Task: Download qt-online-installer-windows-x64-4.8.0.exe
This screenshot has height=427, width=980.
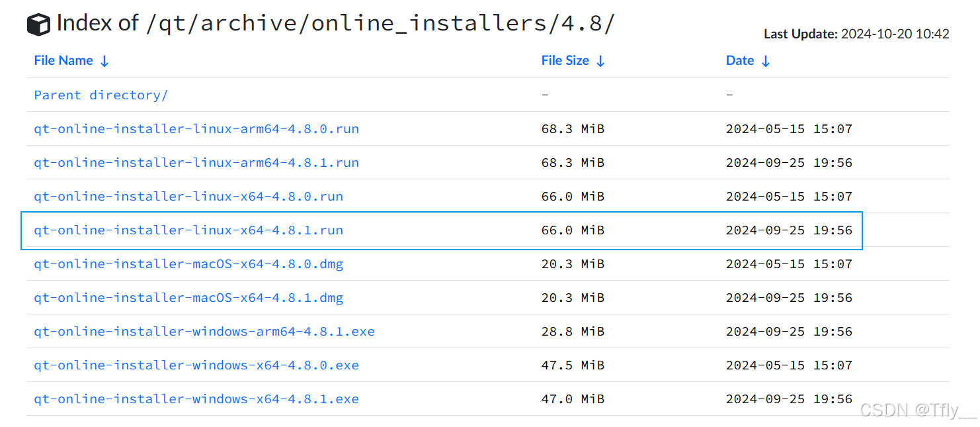Action: (196, 365)
